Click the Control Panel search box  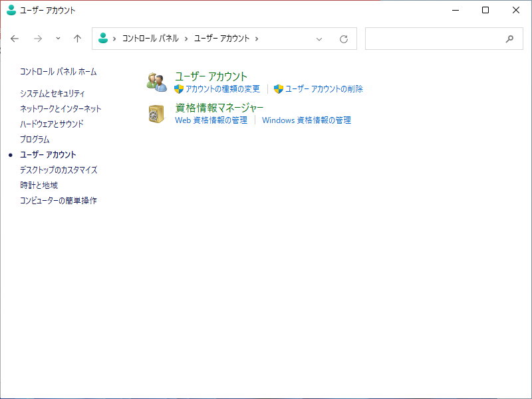(444, 39)
